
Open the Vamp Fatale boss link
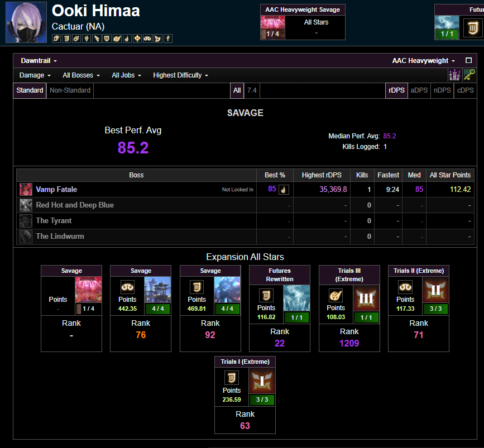(56, 190)
